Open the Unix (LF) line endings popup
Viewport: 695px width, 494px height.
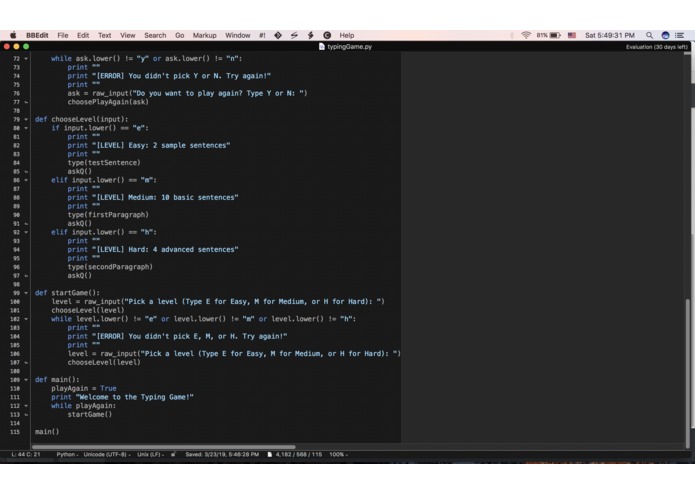pos(151,454)
